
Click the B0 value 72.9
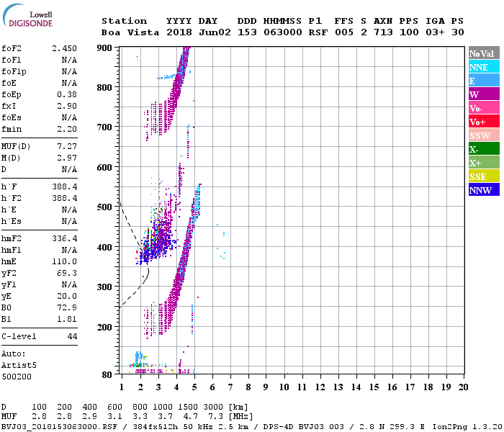[67, 307]
